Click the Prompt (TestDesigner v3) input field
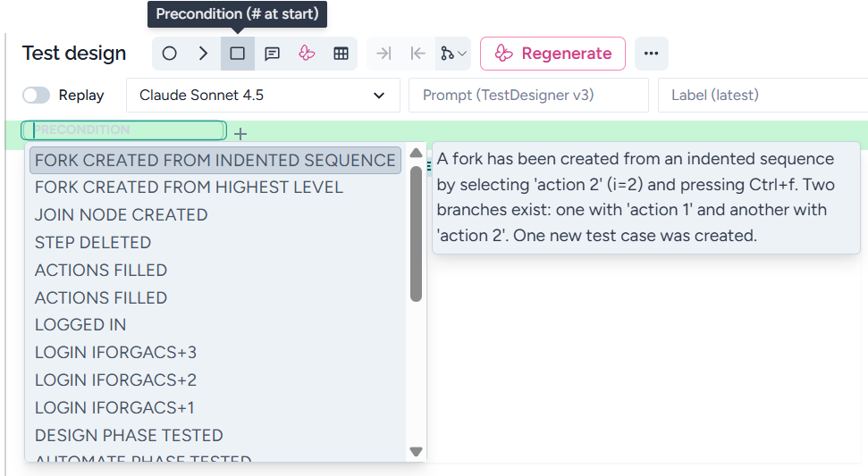 click(527, 95)
